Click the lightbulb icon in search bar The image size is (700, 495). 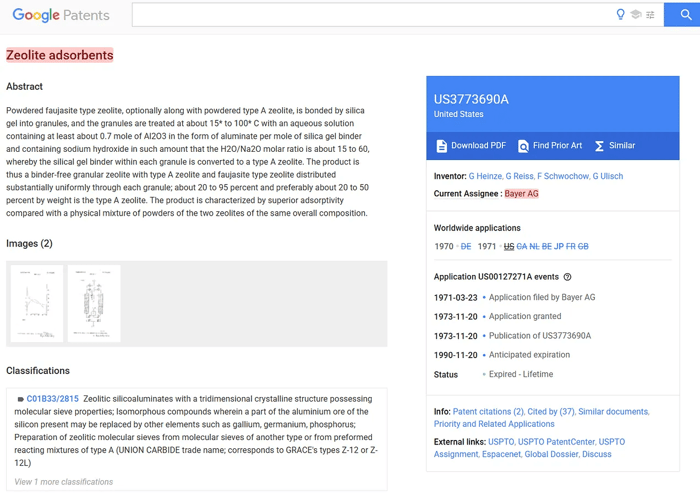point(620,14)
